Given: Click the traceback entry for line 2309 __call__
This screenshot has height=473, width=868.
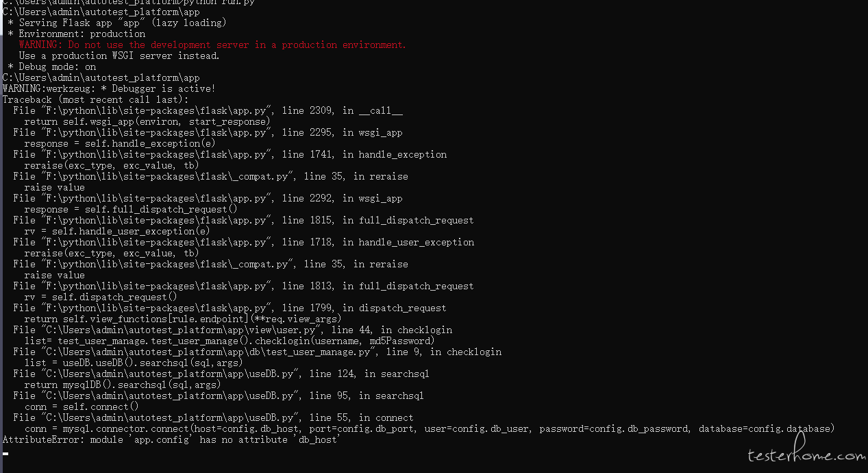Looking at the screenshot, I should pyautogui.click(x=208, y=110).
